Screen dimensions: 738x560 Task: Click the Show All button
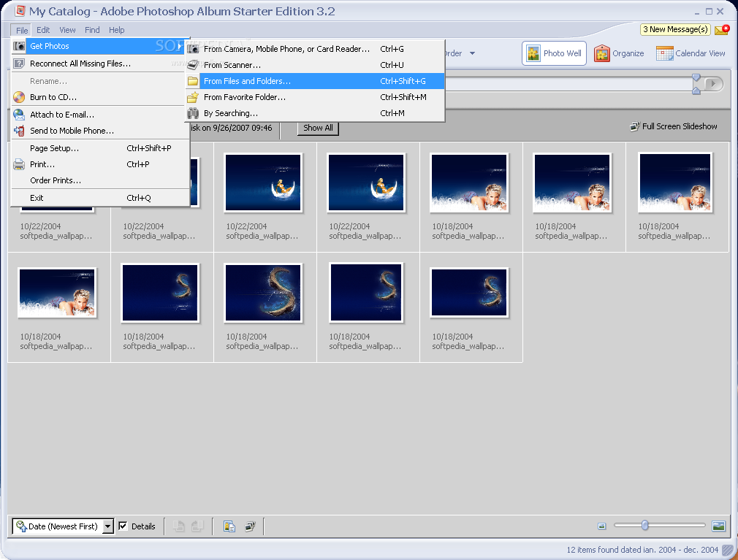(318, 128)
